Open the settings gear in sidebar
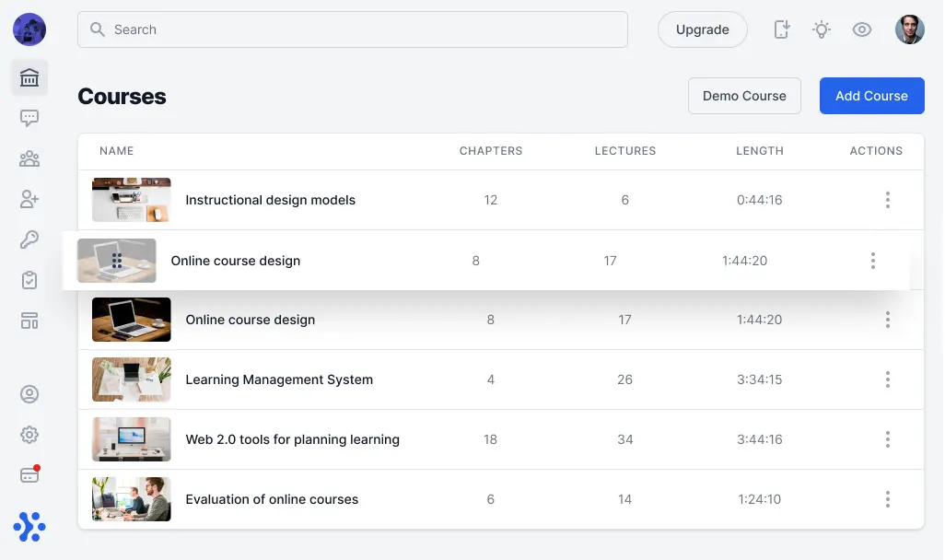This screenshot has height=560, width=945. 29,435
